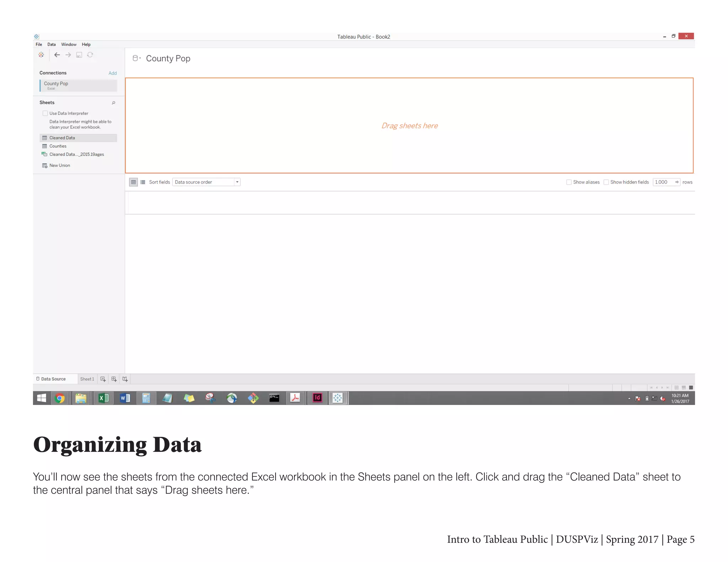Click the Show Filmstrip icon in status bar
The width and height of the screenshot is (728, 562).
pyautogui.click(x=684, y=388)
